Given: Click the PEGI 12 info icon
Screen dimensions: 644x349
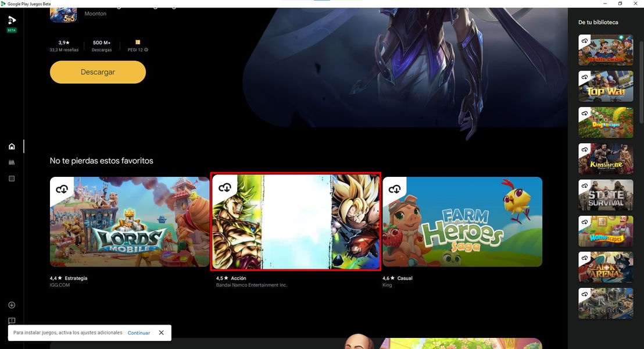Looking at the screenshot, I should (x=146, y=50).
